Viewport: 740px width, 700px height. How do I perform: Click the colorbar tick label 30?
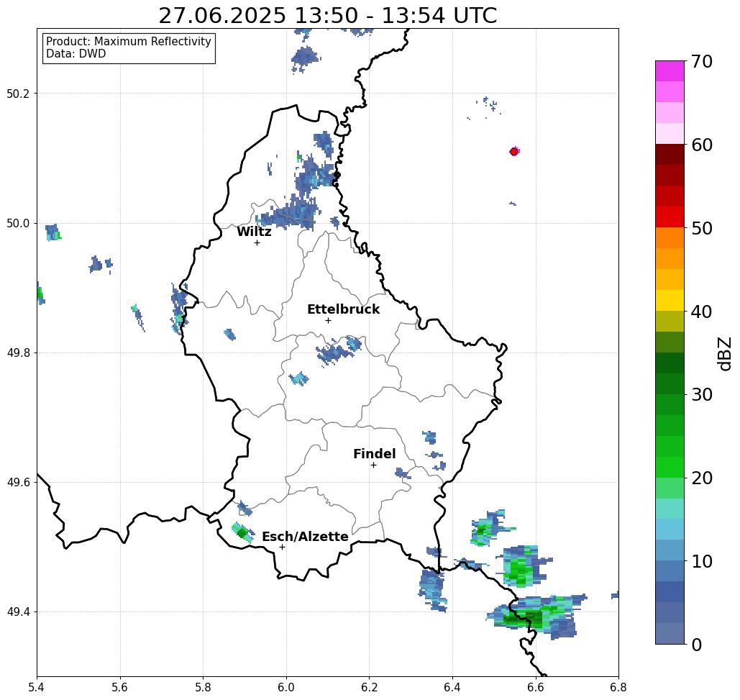pyautogui.click(x=702, y=395)
